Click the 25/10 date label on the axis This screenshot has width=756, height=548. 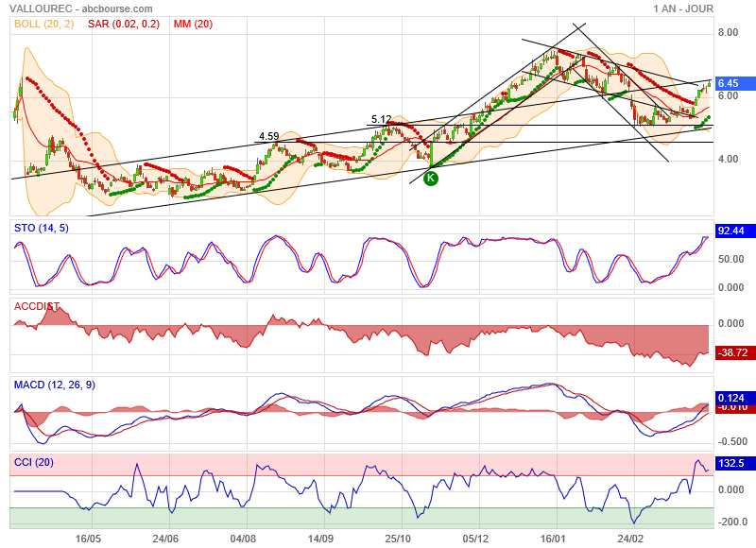coord(398,539)
